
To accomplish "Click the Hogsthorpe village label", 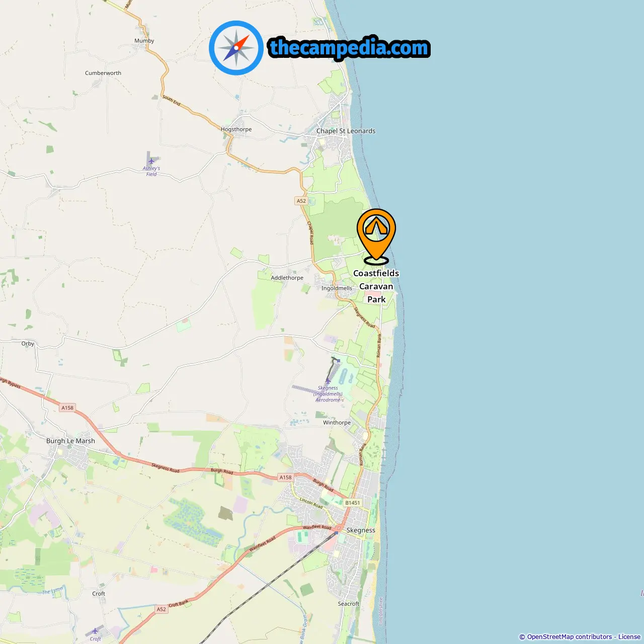I will click(x=236, y=129).
